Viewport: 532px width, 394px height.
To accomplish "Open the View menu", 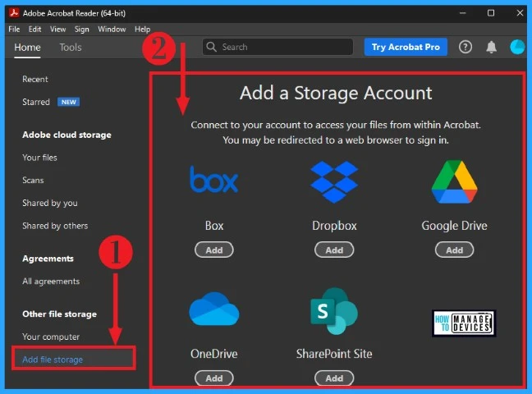I will (x=58, y=30).
